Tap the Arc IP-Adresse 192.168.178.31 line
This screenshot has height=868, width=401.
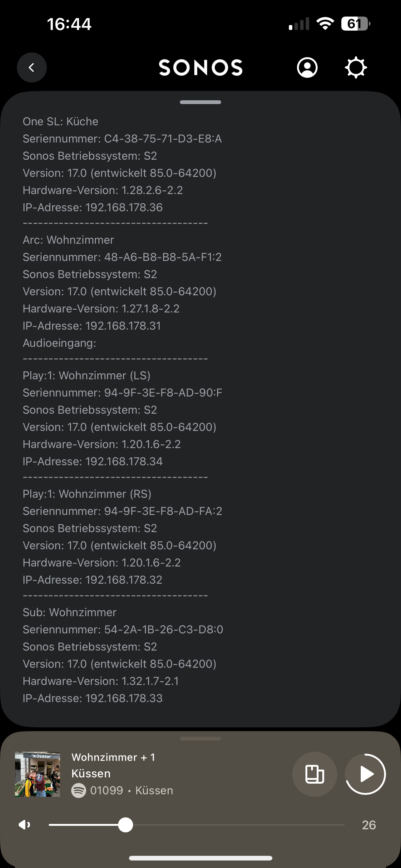pyautogui.click(x=92, y=326)
